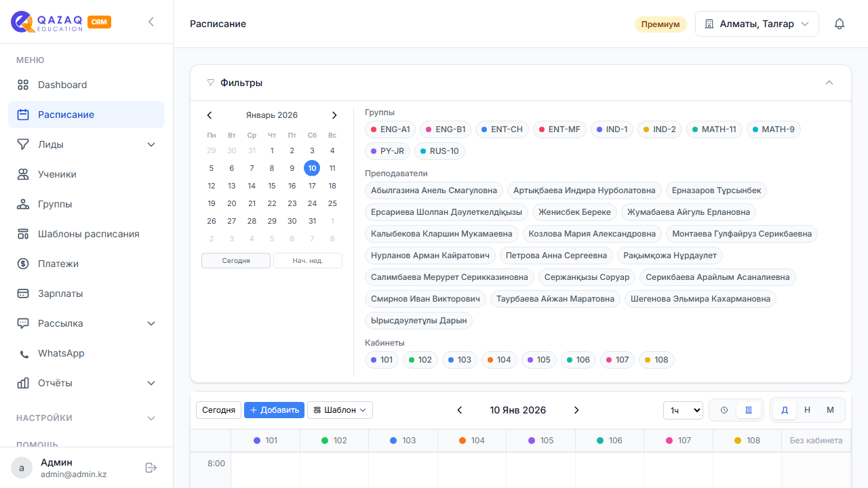Screen dimensions: 868x488
Task: Toggle the MATH-11 group filter
Action: pos(715,129)
